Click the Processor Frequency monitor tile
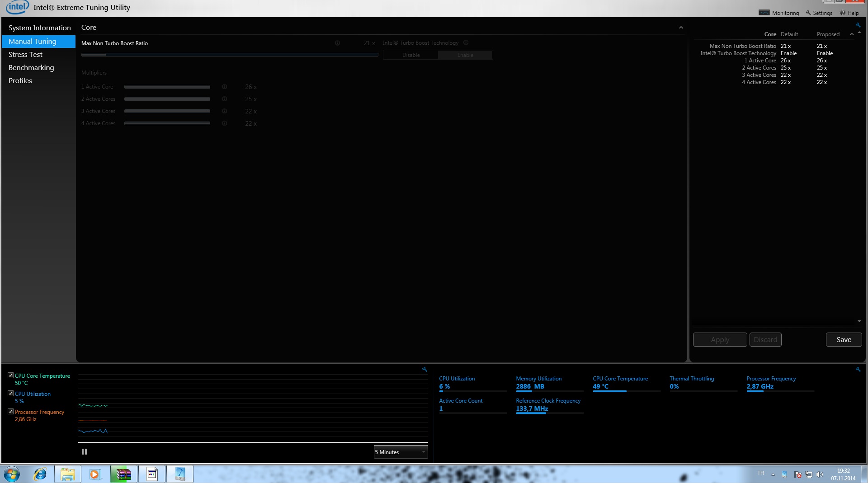The height and width of the screenshot is (488, 868). 780,384
